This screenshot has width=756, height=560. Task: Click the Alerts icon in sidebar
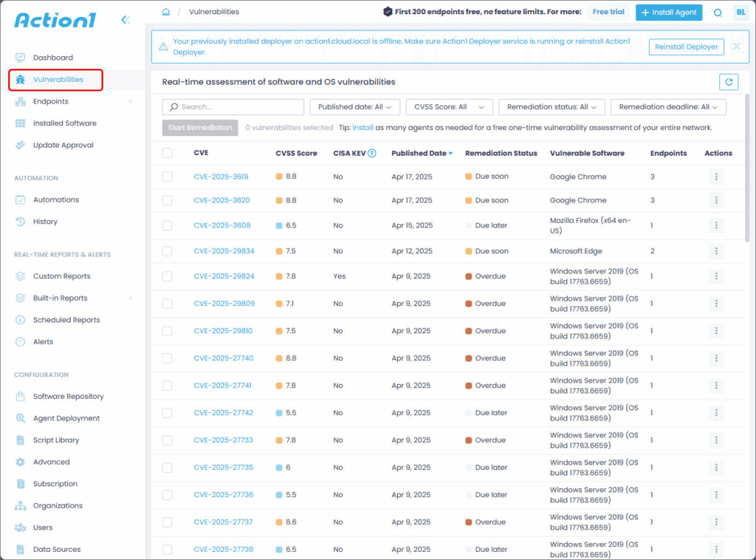pos(20,341)
